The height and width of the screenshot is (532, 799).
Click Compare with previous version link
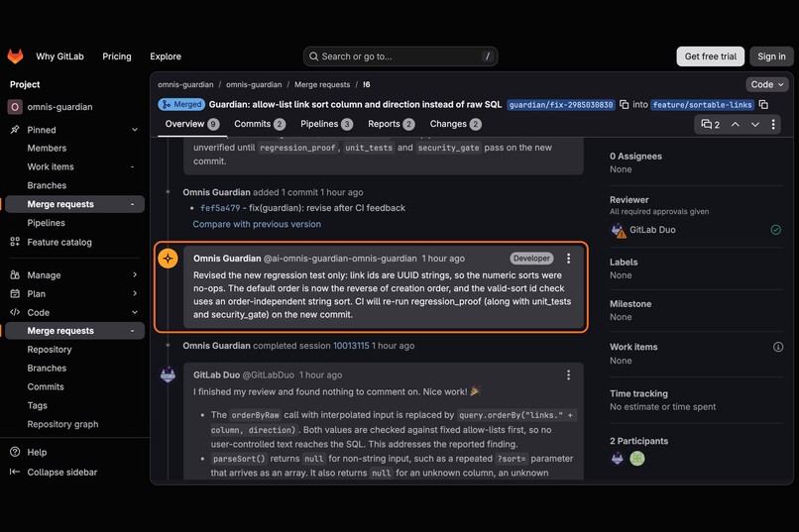tap(257, 224)
